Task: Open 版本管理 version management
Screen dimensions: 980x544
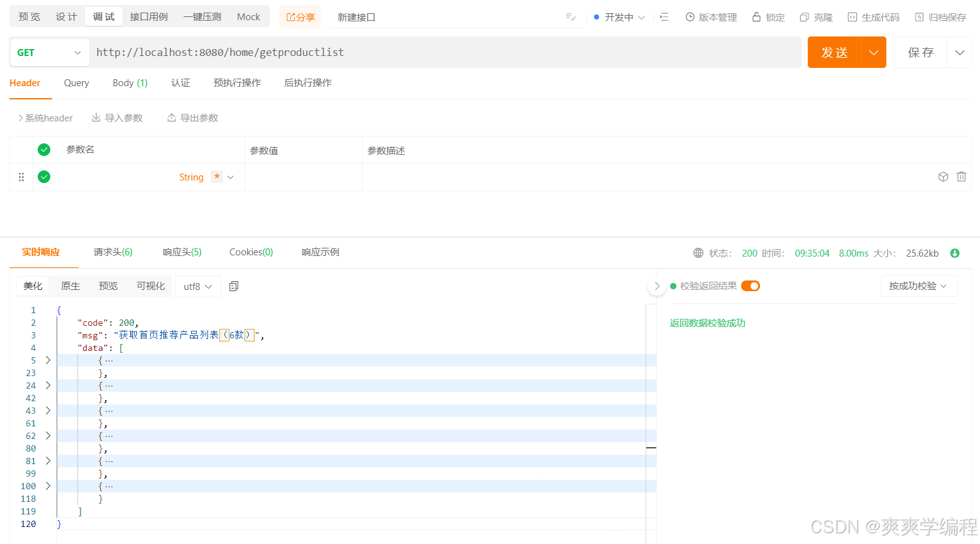Action: (711, 17)
